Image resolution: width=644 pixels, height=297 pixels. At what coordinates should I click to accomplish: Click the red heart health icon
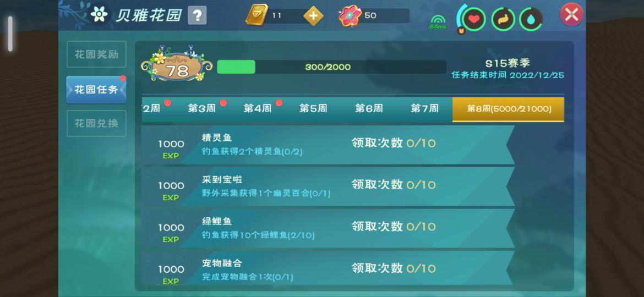[x=474, y=19]
